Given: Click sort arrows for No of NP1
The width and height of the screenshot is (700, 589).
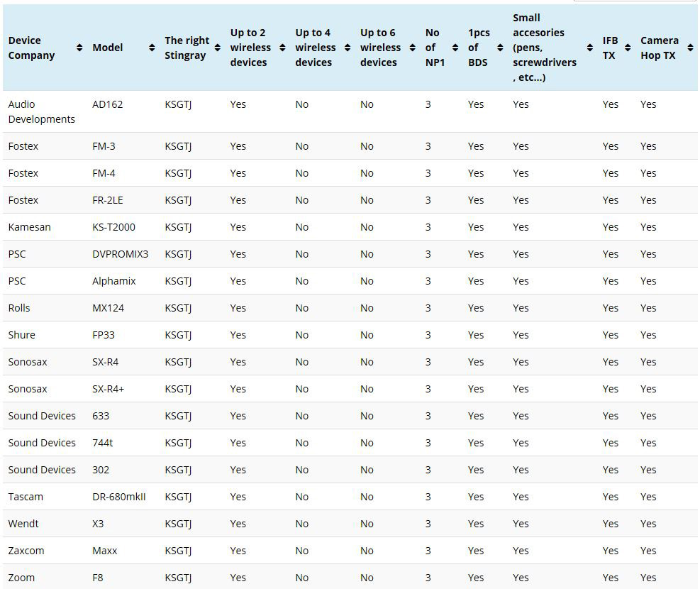Looking at the screenshot, I should 455,48.
